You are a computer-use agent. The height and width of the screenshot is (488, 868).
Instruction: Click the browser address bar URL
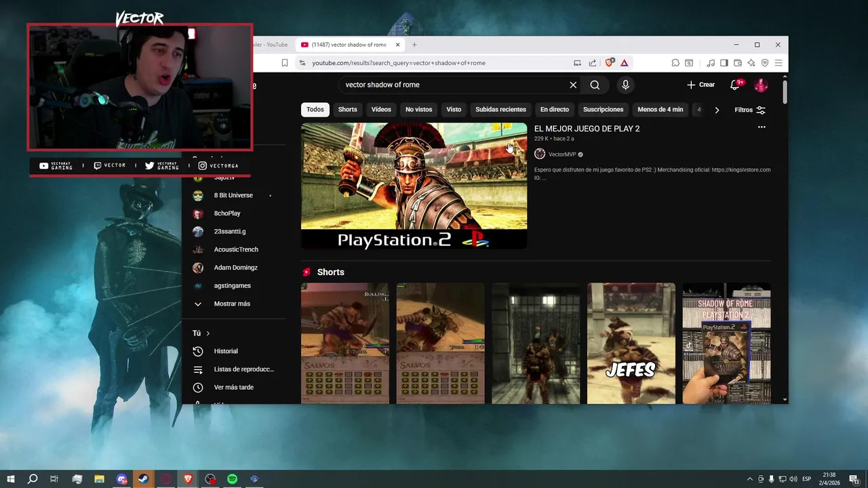click(399, 63)
